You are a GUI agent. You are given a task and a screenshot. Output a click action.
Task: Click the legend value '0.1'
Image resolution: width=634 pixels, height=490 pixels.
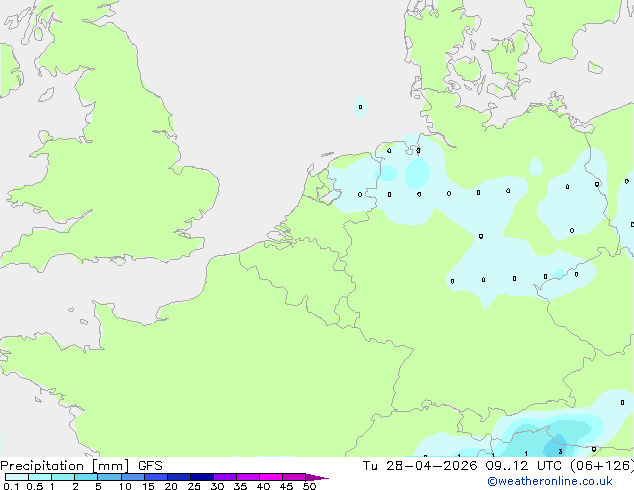(11, 486)
